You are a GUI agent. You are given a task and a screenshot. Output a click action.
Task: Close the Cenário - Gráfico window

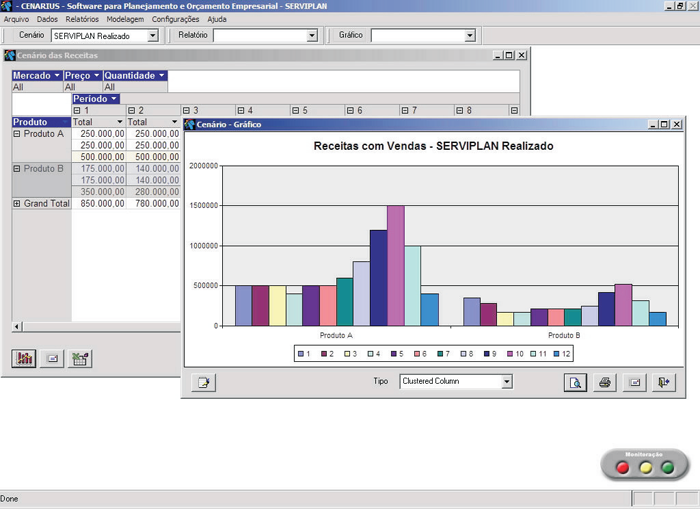tap(677, 124)
